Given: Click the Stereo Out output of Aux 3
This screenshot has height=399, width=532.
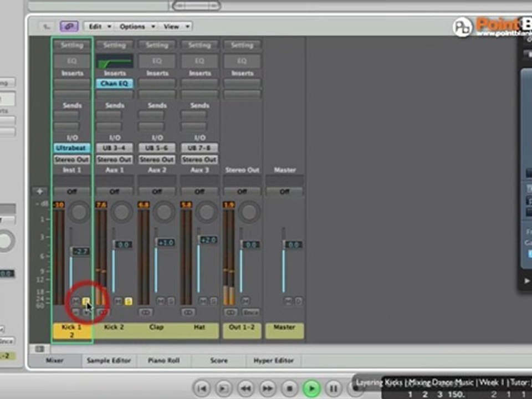Looking at the screenshot, I should (199, 160).
